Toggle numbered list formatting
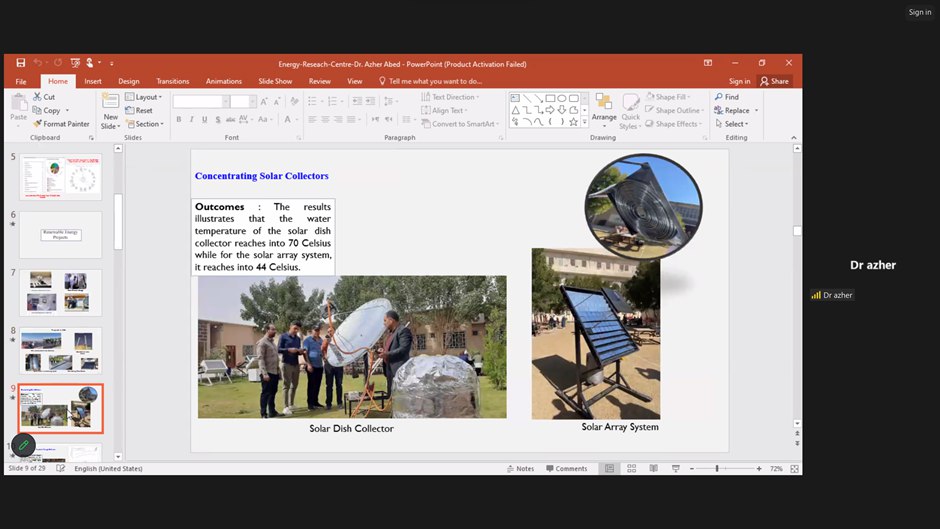940x529 pixels. (x=333, y=101)
